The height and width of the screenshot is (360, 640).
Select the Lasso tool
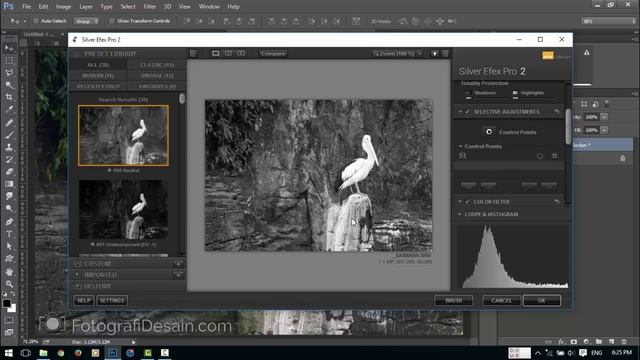tap(9, 73)
